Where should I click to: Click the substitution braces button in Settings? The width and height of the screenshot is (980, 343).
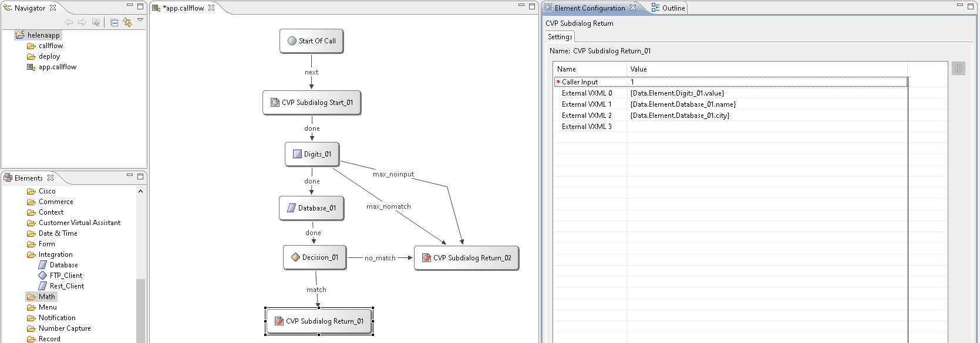[x=958, y=69]
